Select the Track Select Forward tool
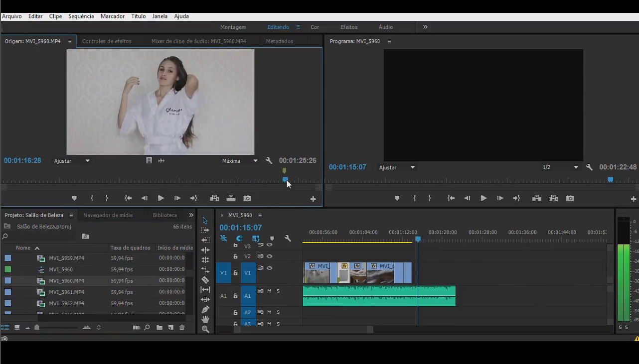The width and height of the screenshot is (639, 364). 205,230
